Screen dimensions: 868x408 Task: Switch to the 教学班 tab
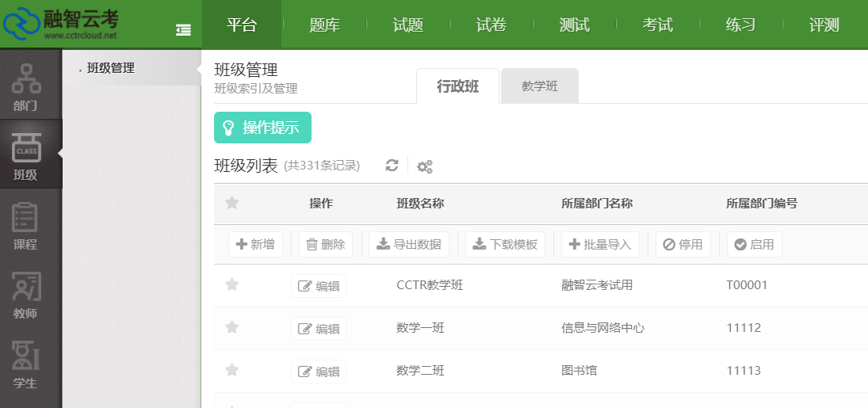coord(539,86)
